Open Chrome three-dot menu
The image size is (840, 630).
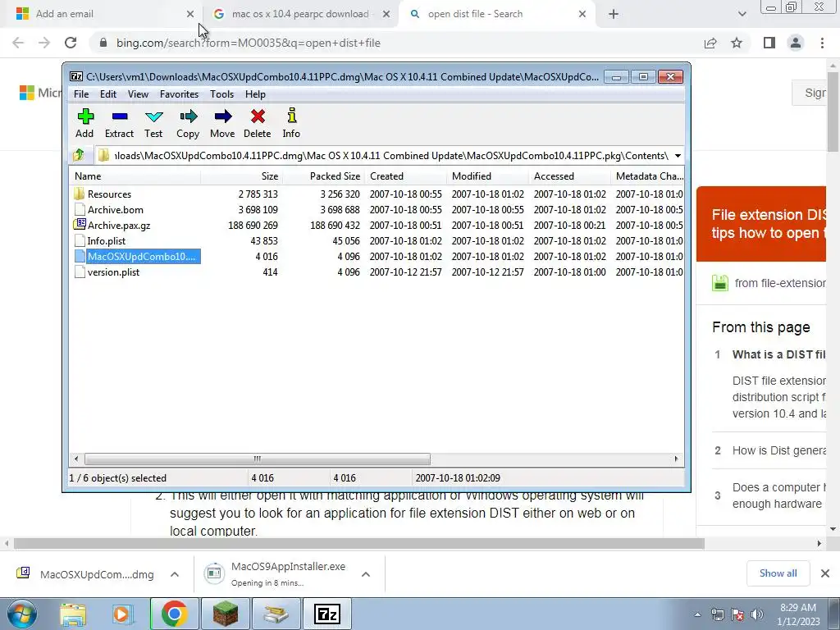pos(822,43)
